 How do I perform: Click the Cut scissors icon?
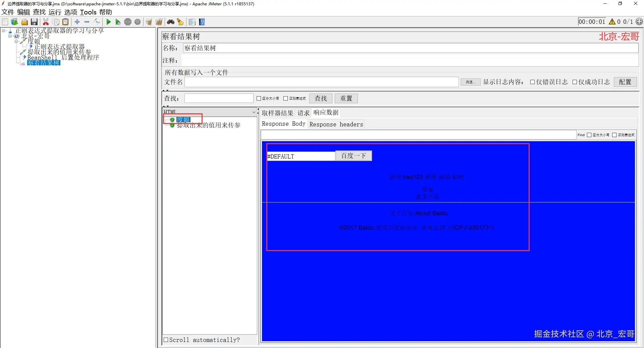(x=46, y=22)
